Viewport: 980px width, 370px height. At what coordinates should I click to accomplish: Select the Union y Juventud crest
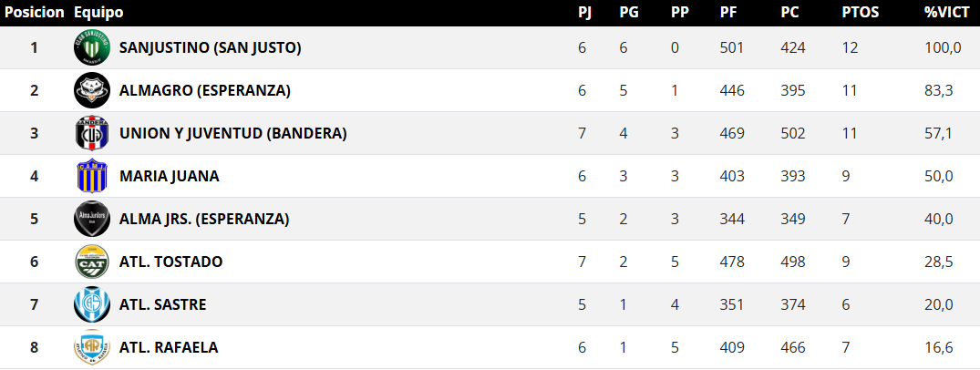point(91,133)
